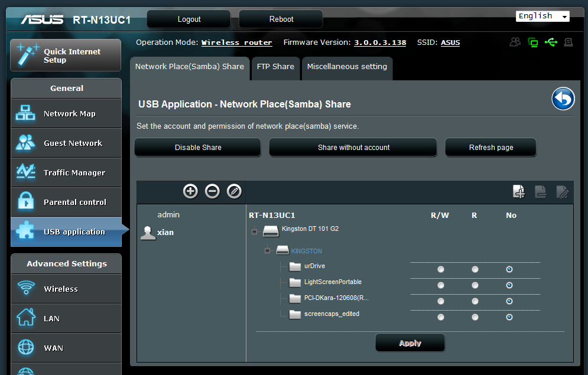The image size is (588, 375).
Task: Select the admin account
Action: point(168,214)
